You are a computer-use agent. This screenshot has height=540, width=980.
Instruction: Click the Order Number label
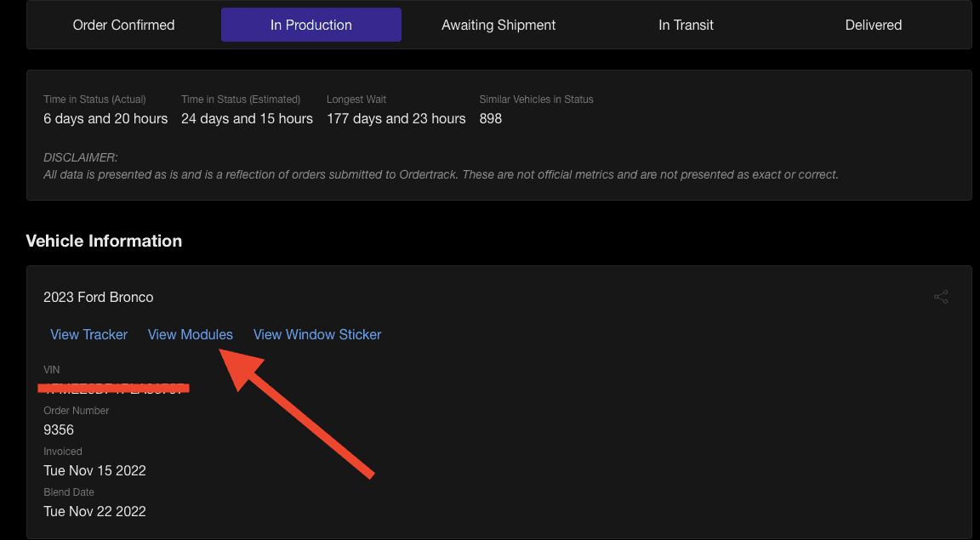click(77, 411)
